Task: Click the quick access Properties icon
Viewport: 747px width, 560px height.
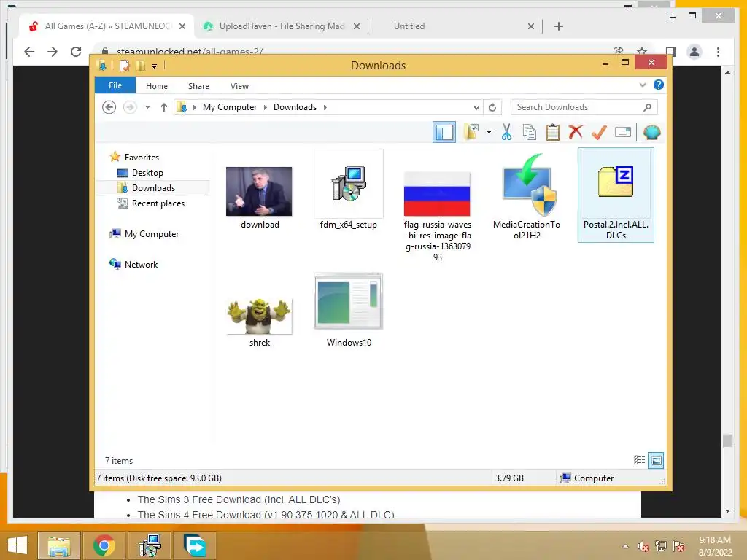Action: 124,66
